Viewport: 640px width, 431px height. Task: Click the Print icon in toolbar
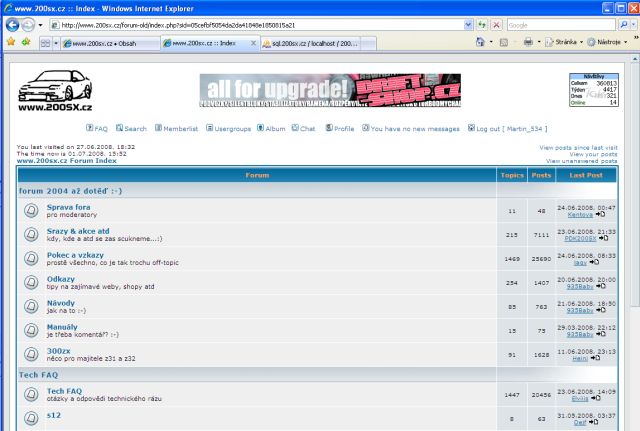pyautogui.click(x=528, y=42)
